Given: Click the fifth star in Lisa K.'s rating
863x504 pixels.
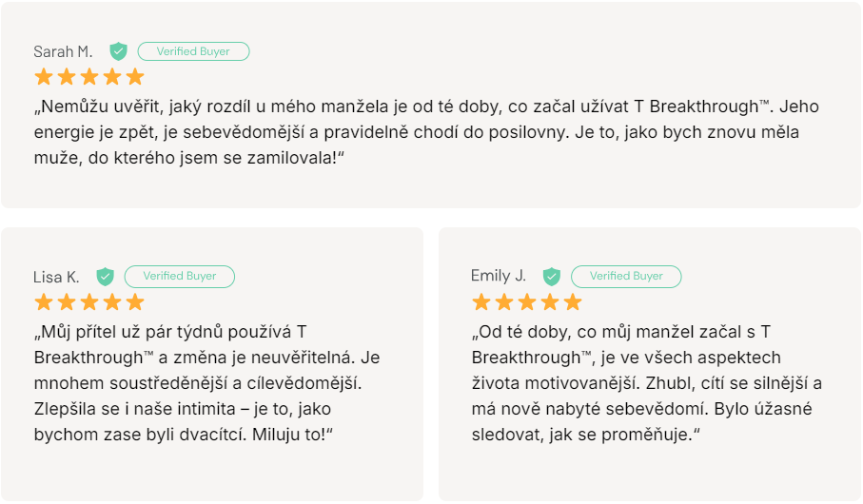Looking at the screenshot, I should [135, 302].
